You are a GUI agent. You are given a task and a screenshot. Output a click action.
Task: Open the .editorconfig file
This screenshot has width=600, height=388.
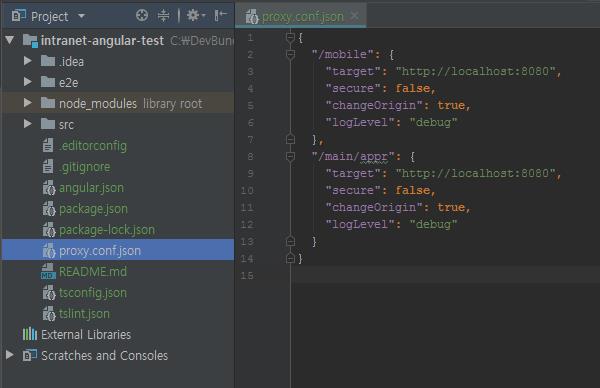pyautogui.click(x=93, y=146)
